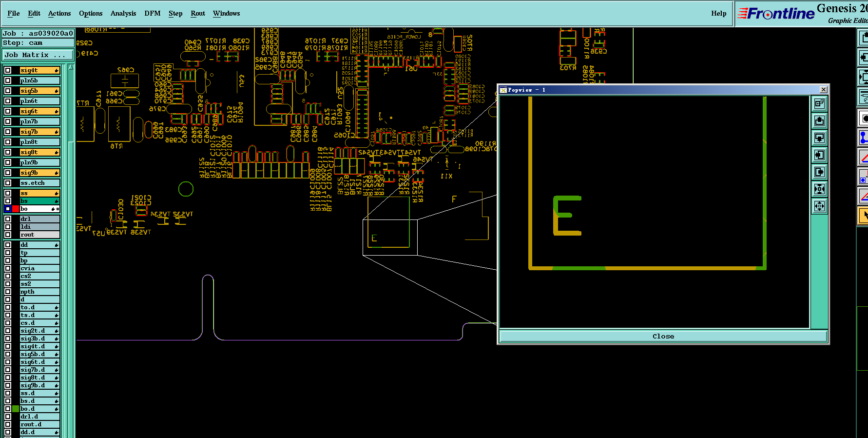
Task: Open the Actions menu
Action: 59,13
